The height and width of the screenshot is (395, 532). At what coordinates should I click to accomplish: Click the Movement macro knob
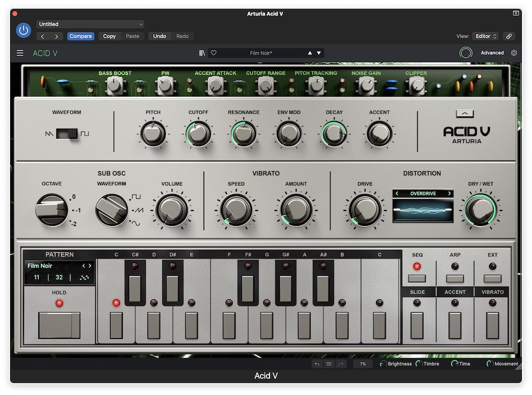tap(489, 364)
